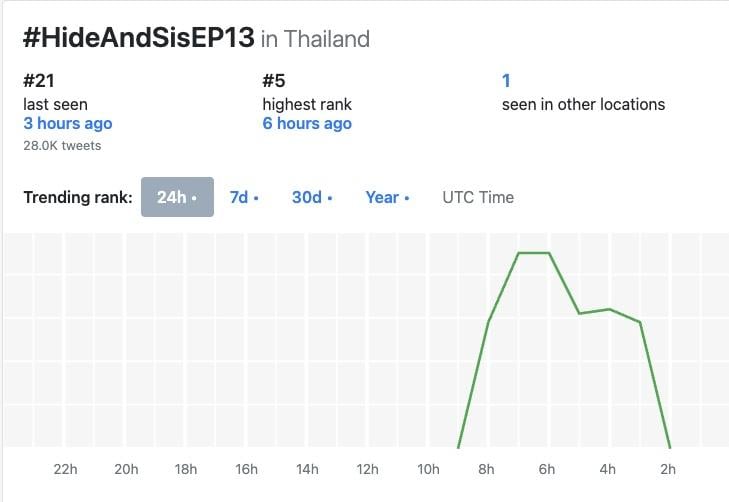Click the 12h label on the time axis

click(367, 469)
